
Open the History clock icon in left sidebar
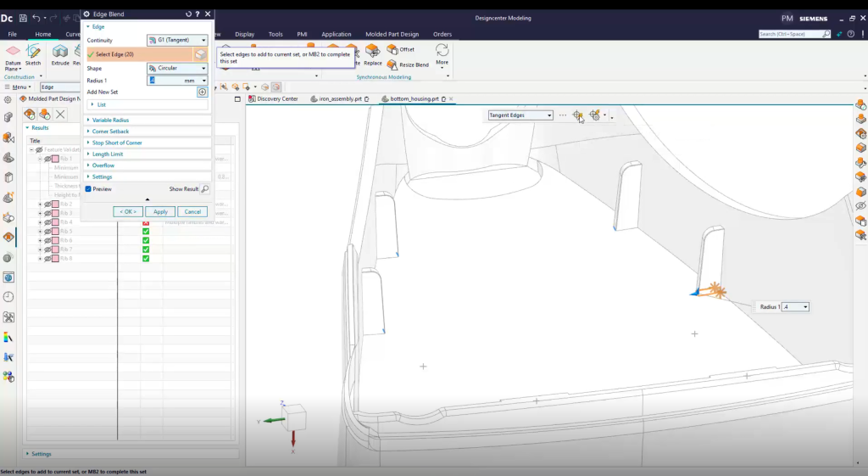[8, 297]
